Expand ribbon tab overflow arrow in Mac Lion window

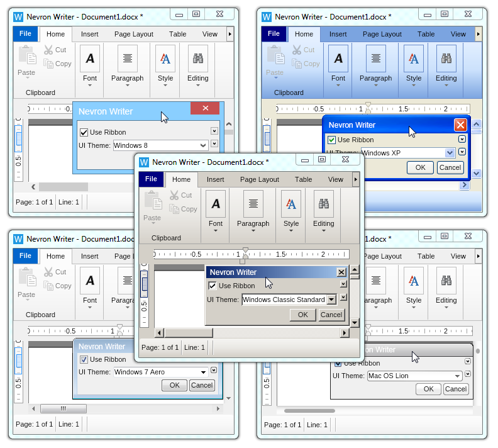(479, 256)
